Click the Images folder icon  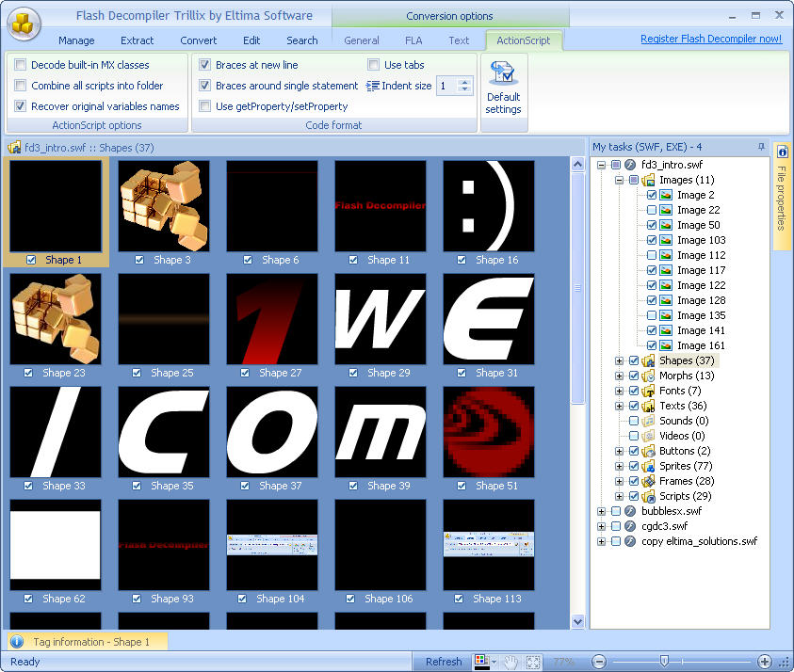point(648,180)
